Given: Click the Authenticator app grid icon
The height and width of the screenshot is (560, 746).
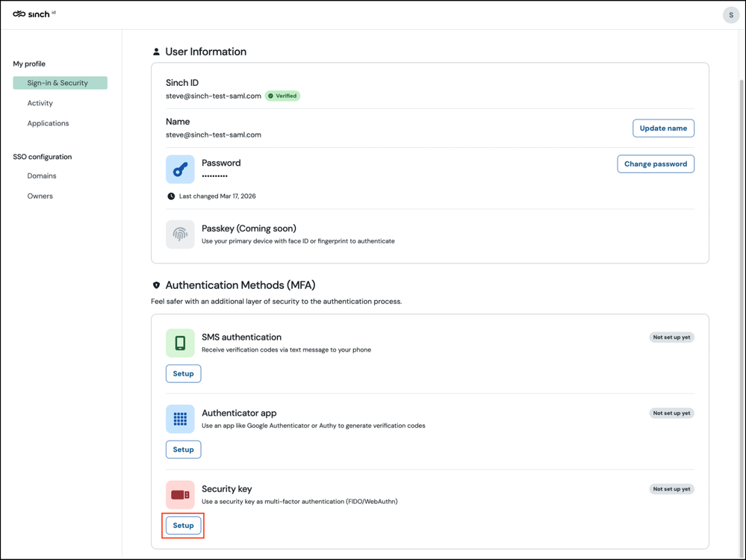Looking at the screenshot, I should [x=180, y=419].
